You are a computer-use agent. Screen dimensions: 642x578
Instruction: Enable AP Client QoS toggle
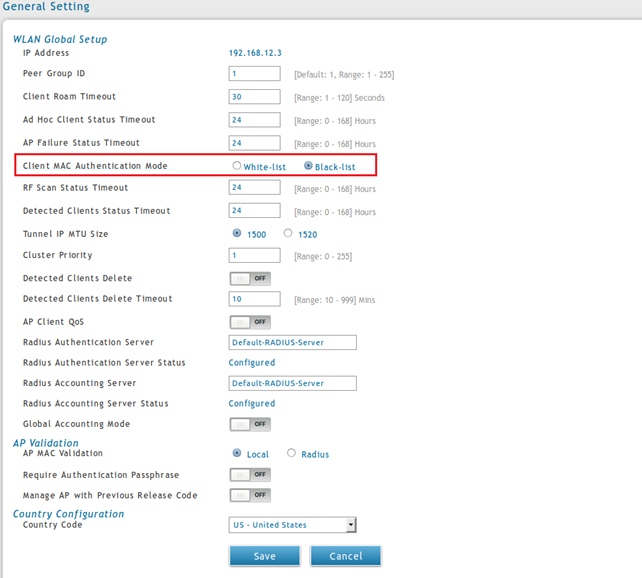(x=250, y=322)
